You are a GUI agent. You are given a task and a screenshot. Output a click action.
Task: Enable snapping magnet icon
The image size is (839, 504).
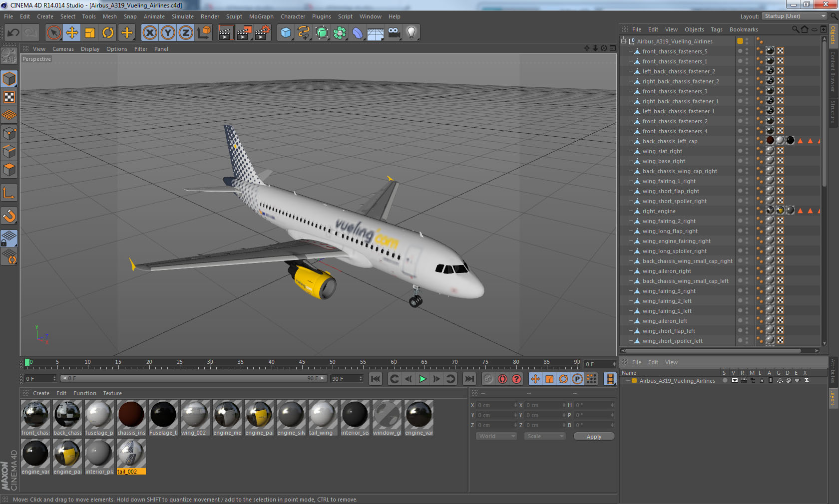tap(9, 216)
